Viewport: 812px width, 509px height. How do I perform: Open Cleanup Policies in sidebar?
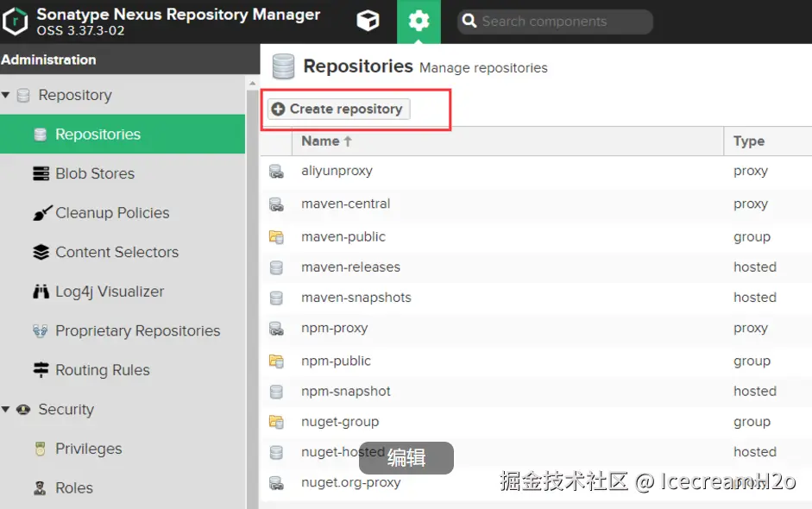click(123, 213)
